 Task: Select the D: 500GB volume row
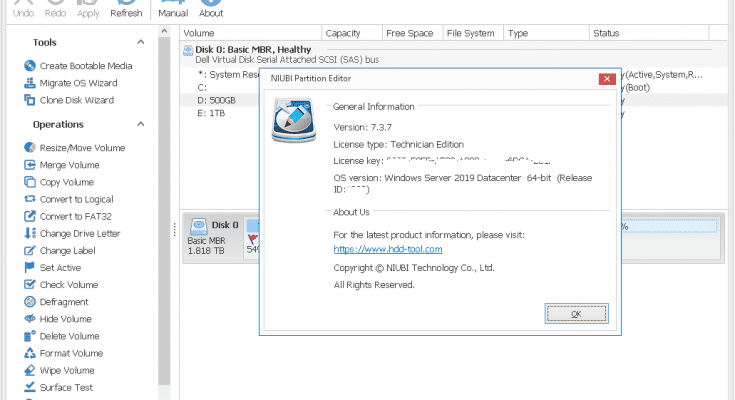click(x=220, y=100)
